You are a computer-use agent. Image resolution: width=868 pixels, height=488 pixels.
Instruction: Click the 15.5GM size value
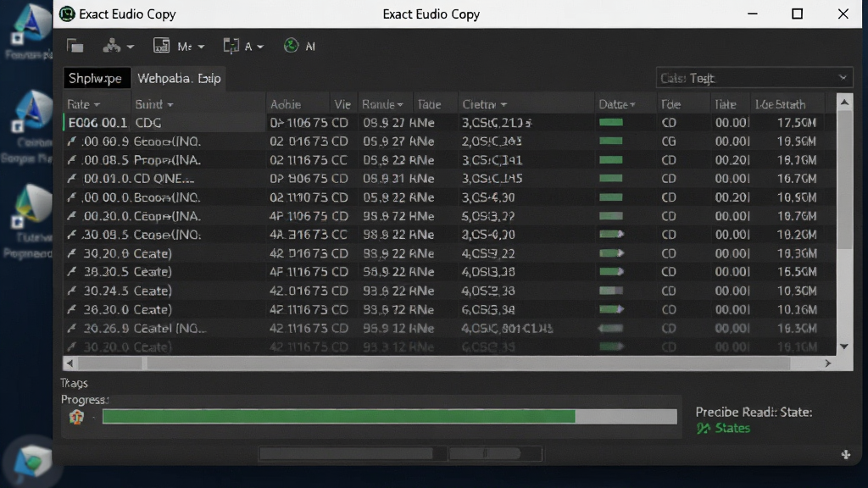[797, 272]
